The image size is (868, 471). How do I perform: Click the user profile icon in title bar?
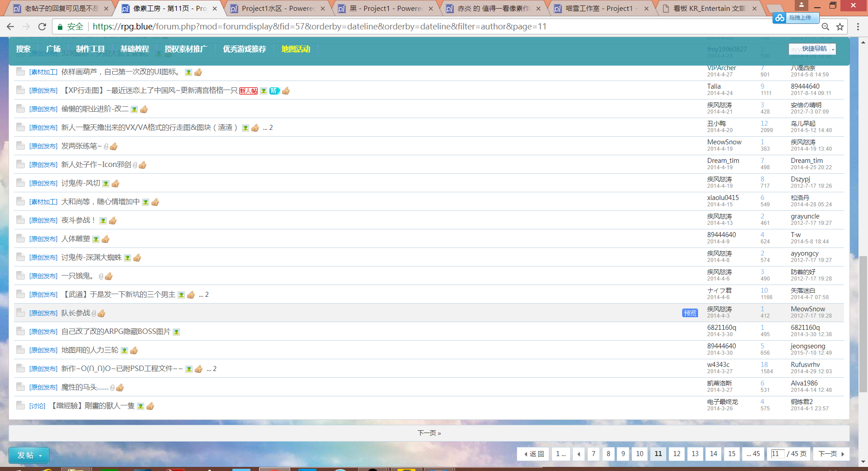802,5
